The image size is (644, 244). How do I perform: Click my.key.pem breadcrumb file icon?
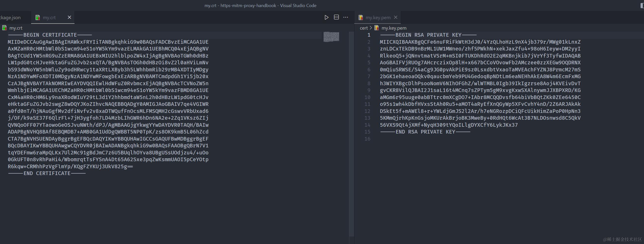pos(376,28)
